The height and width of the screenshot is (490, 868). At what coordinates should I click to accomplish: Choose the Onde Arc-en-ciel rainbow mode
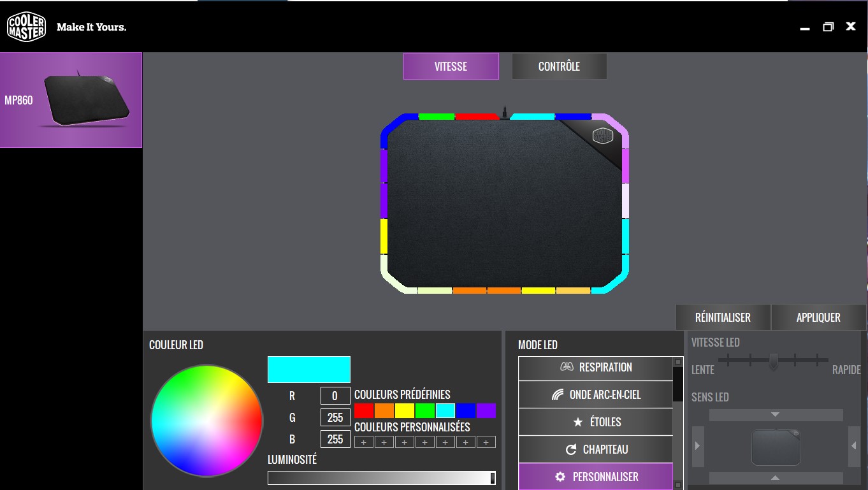click(595, 395)
